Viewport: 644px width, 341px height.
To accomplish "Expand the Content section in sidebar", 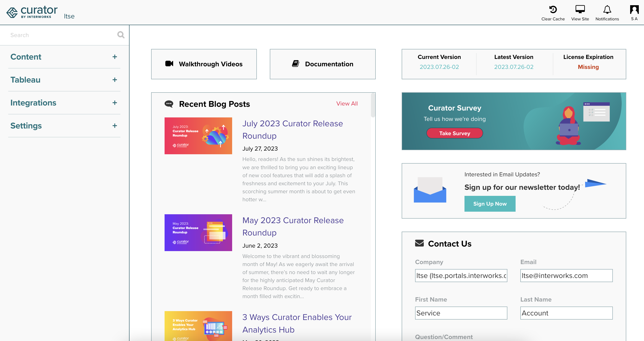I will [x=115, y=57].
